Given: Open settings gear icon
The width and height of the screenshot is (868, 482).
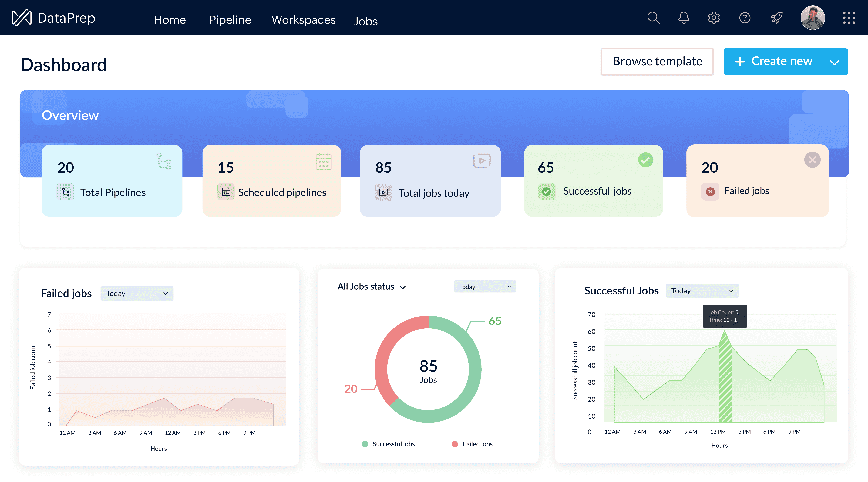Looking at the screenshot, I should tap(714, 18).
